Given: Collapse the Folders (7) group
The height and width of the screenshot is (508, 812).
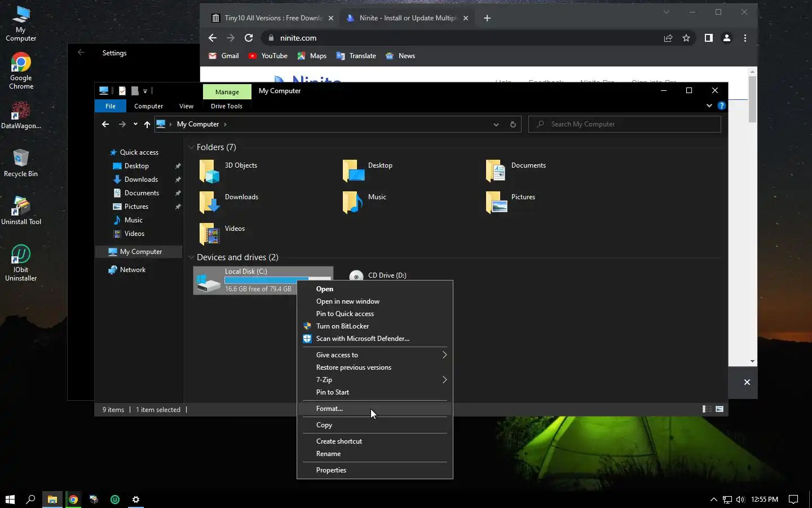Looking at the screenshot, I should 191,147.
